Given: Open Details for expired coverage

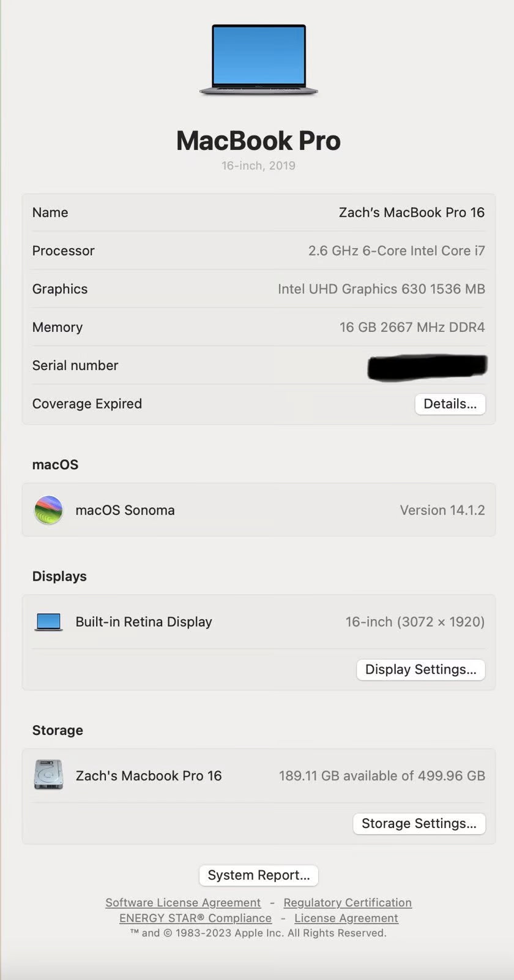Looking at the screenshot, I should click(x=450, y=404).
